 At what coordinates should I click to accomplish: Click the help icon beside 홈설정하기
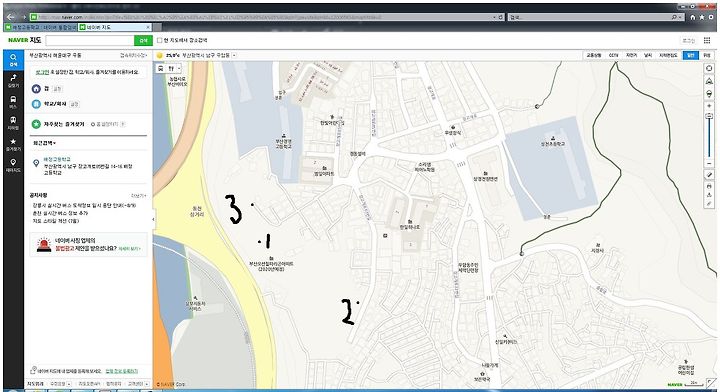(123, 124)
